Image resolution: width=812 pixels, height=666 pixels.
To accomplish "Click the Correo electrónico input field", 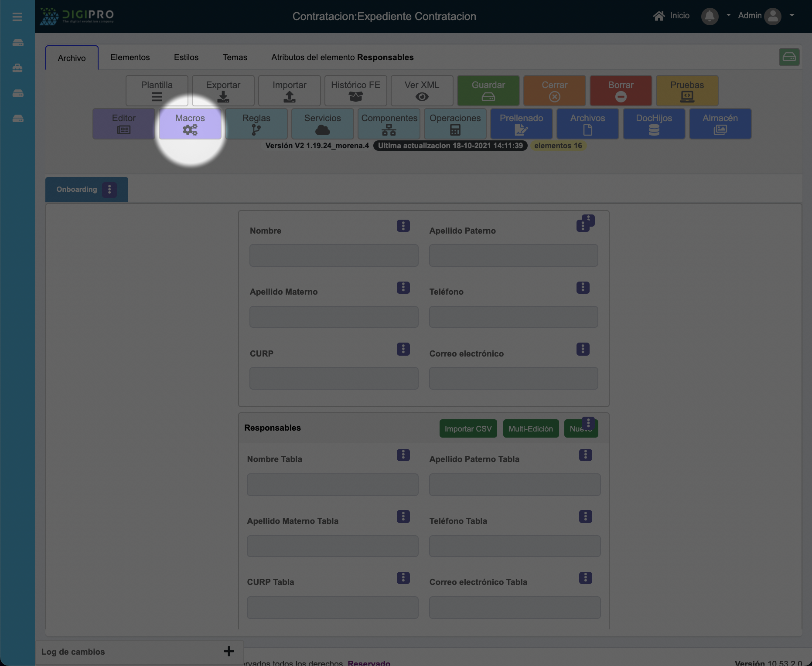I will coord(513,378).
